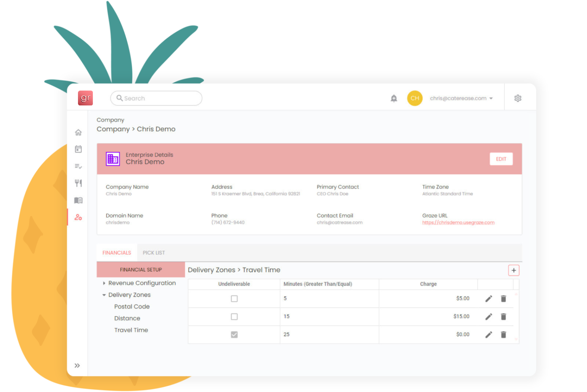Open the home icon in sidebar
This screenshot has height=392, width=587.
click(78, 133)
